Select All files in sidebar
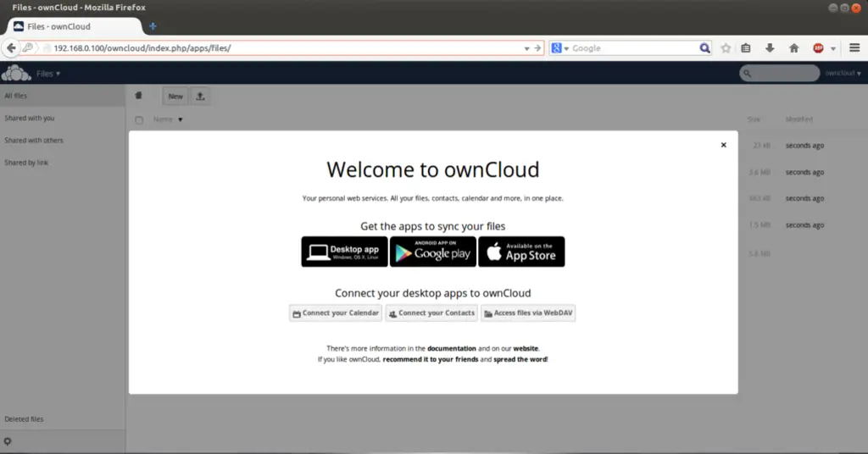The image size is (868, 454). 62,96
